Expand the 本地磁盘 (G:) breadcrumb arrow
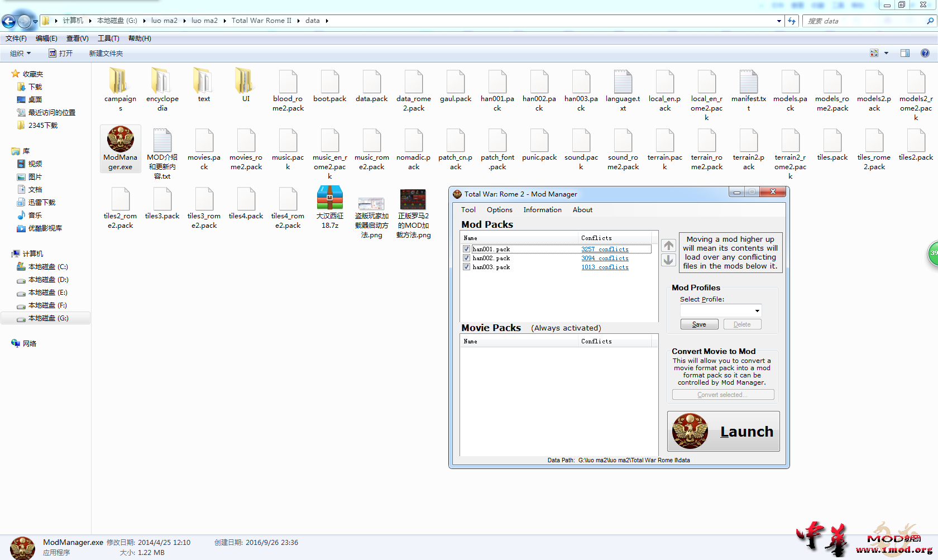The width and height of the screenshot is (938, 560). coord(144,21)
